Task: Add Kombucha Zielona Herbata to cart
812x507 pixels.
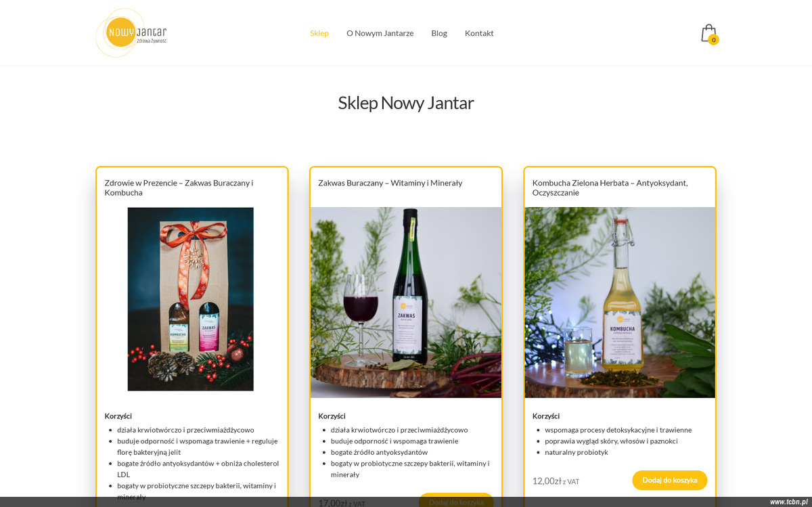Action: 669,480
